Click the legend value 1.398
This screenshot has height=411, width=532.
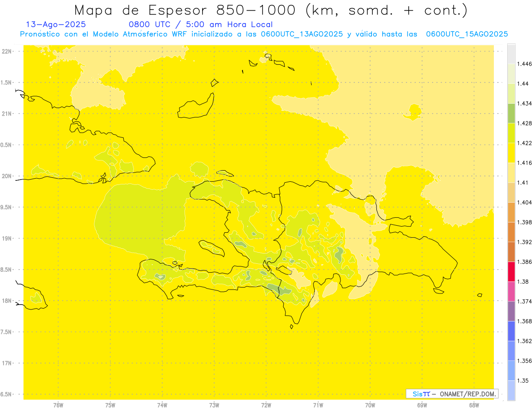click(524, 222)
